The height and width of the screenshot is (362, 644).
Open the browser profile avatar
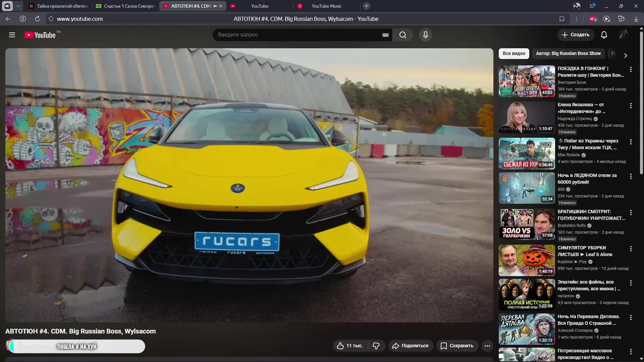[x=577, y=6]
